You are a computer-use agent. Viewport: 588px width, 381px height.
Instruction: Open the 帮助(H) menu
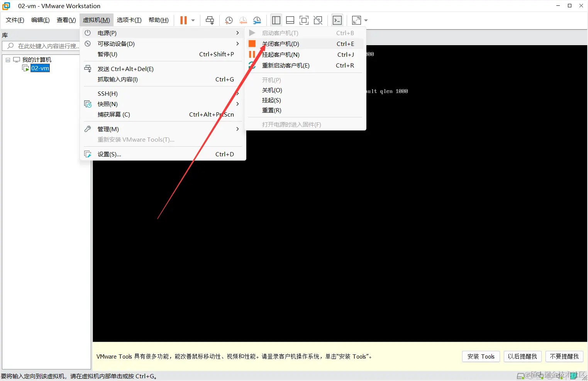tap(158, 20)
